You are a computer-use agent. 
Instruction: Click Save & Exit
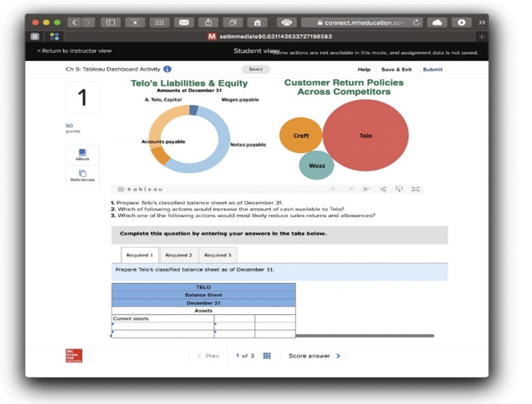[x=396, y=70]
